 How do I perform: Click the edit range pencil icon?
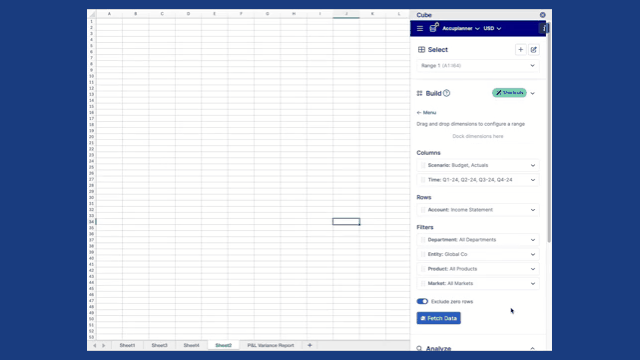(x=533, y=50)
